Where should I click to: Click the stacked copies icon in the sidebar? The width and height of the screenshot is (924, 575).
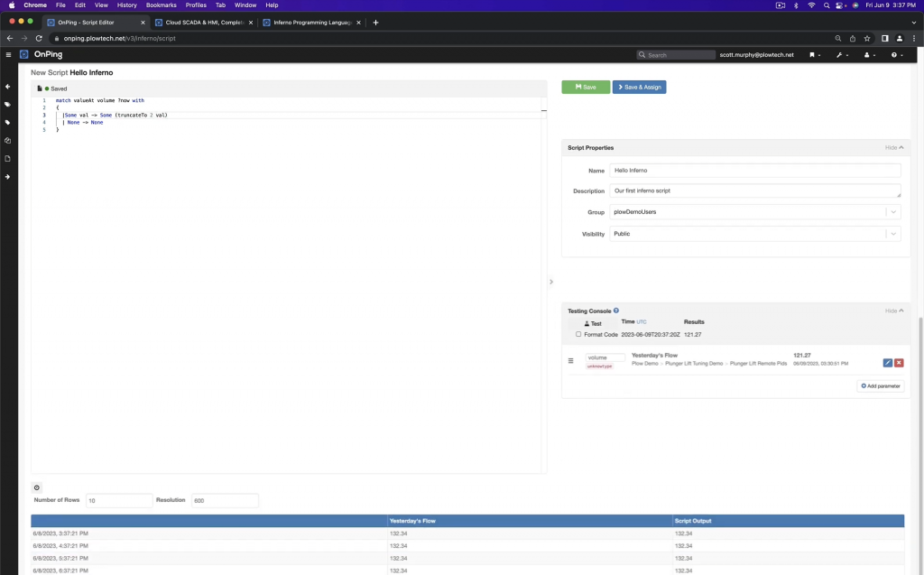[7, 141]
